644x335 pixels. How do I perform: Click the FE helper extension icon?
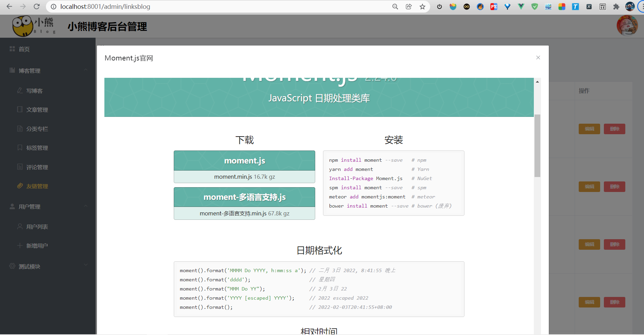pyautogui.click(x=494, y=6)
